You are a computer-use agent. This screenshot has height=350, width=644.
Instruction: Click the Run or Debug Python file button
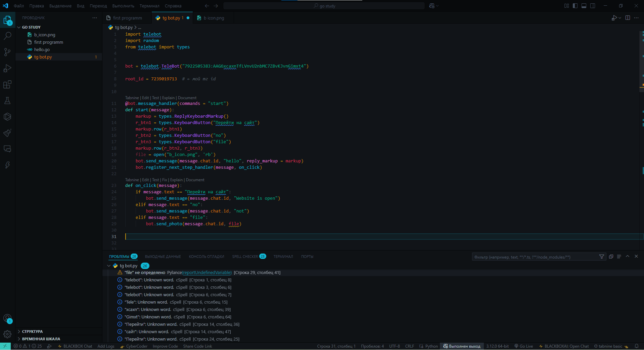click(614, 18)
